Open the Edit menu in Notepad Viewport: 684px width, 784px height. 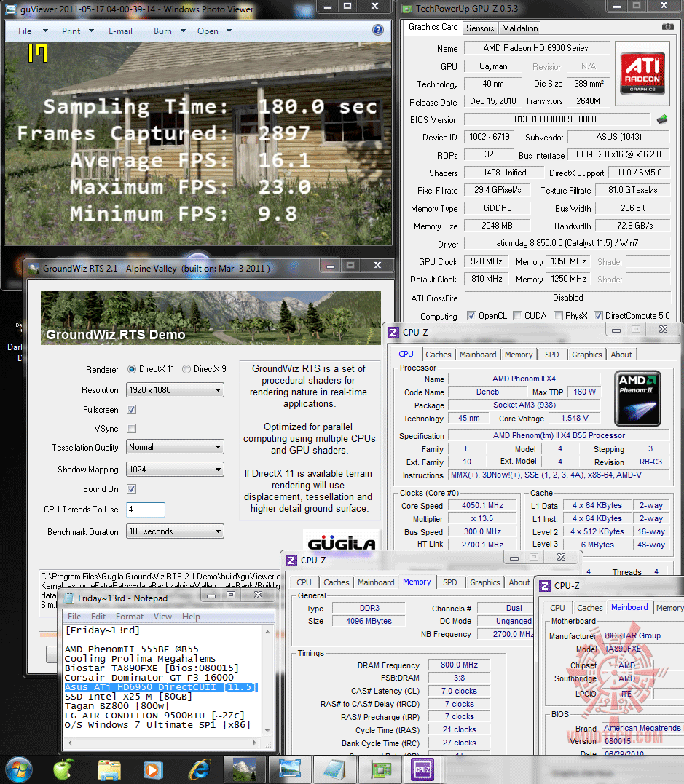(98, 617)
